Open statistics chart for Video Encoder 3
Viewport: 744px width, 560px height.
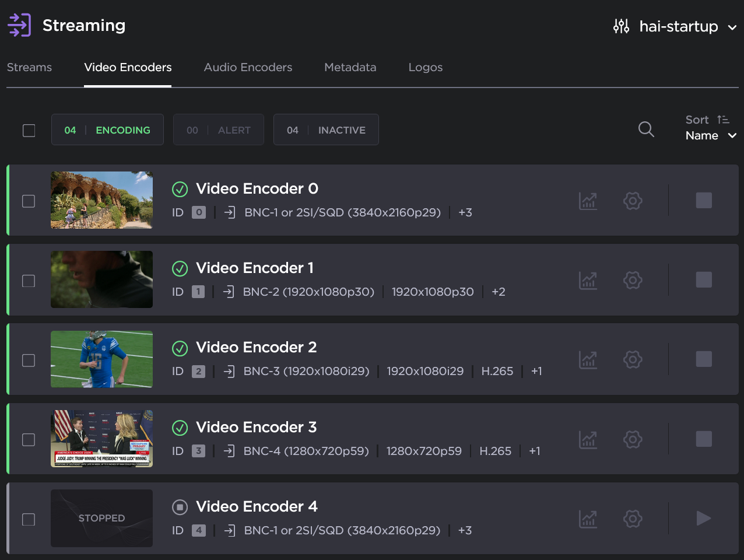588,439
